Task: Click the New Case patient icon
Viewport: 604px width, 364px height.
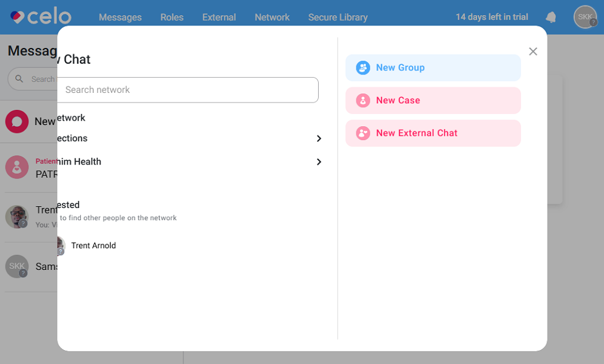Action: coord(363,101)
